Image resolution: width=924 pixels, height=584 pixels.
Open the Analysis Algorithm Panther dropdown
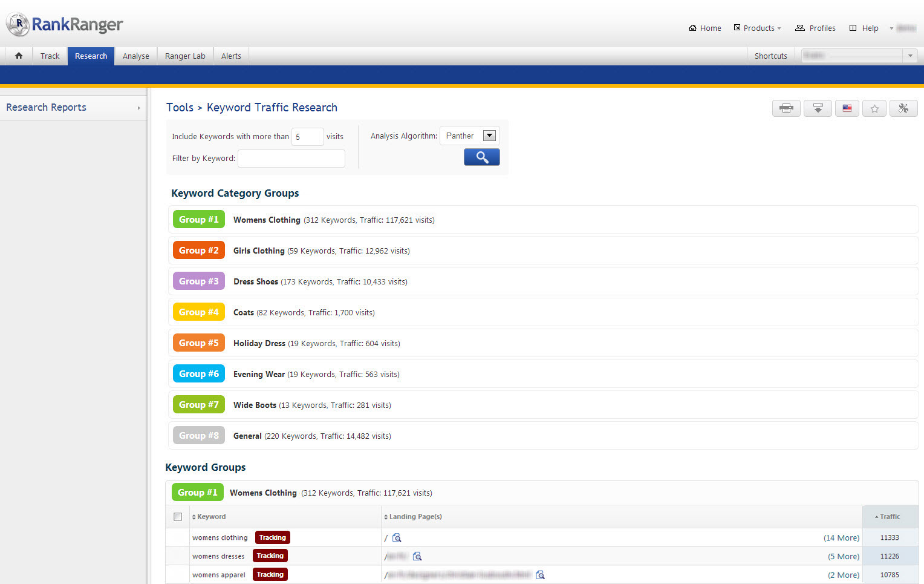[x=489, y=136]
